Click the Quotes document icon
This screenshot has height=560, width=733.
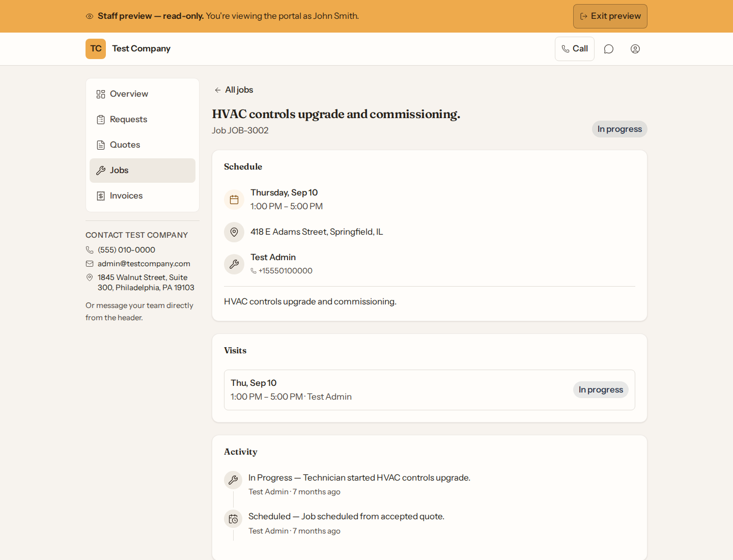(101, 145)
